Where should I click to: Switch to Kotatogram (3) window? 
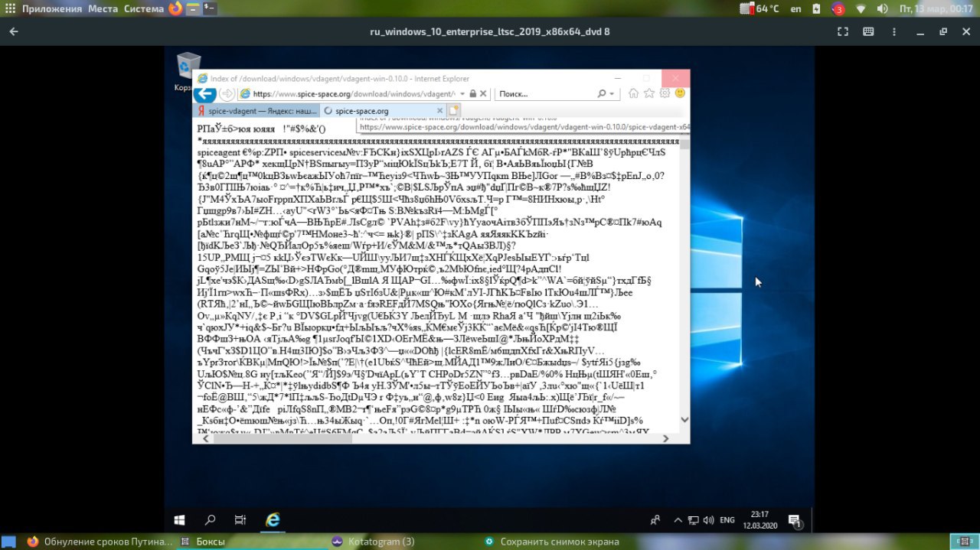tap(404, 542)
